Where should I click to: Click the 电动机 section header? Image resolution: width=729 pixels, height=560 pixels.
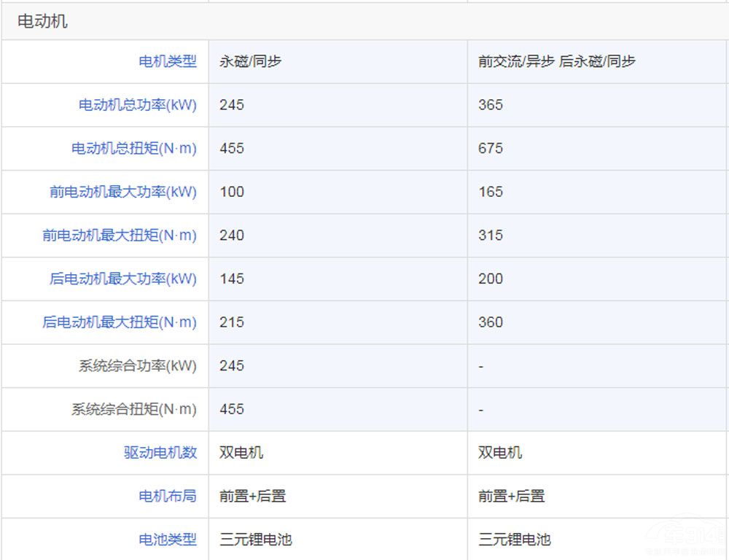pyautogui.click(x=42, y=22)
